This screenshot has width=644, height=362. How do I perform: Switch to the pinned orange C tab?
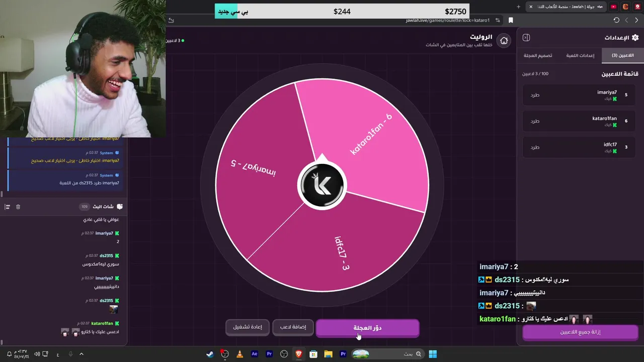(626, 7)
